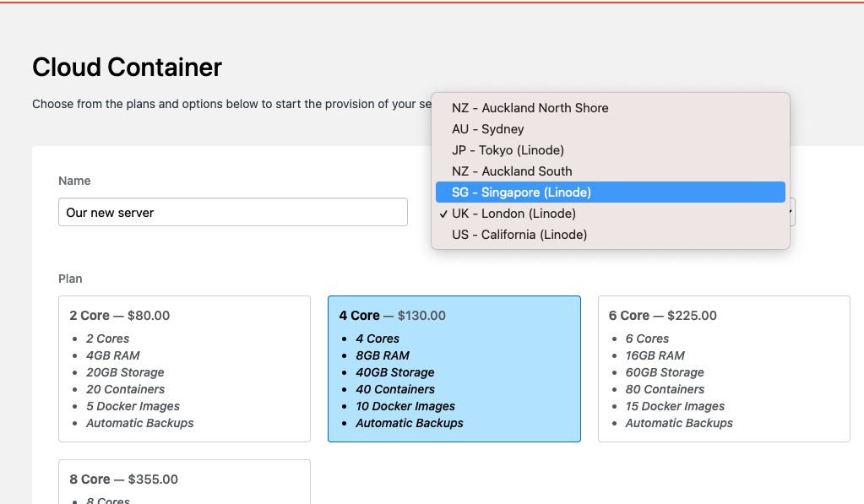This screenshot has width=864, height=504.
Task: Click the Plan section label
Action: pos(70,279)
